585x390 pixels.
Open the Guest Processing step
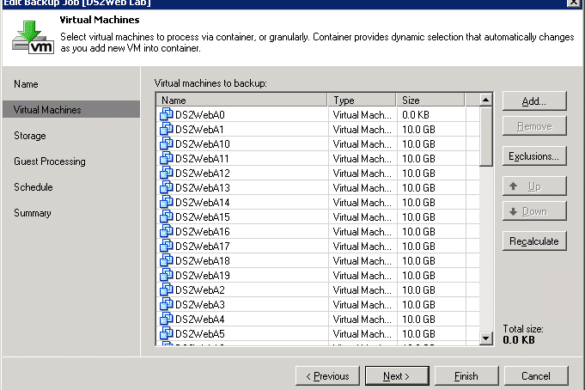tap(50, 162)
